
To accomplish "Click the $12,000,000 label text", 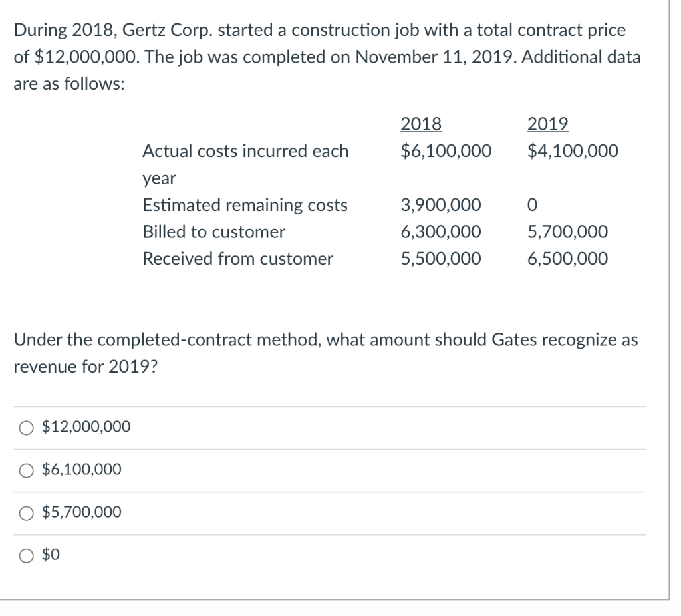I will pyautogui.click(x=84, y=428).
